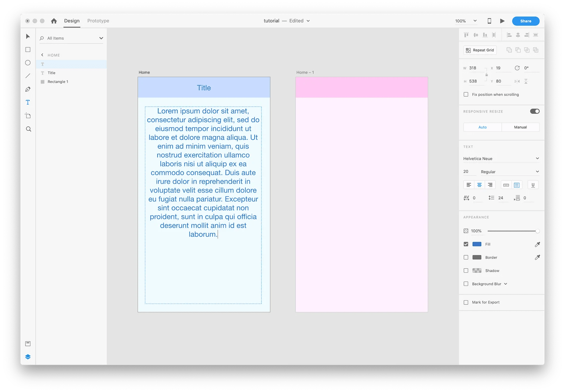Apply the Exclude Overlap boolean operation
565x392 pixels.
click(x=536, y=50)
